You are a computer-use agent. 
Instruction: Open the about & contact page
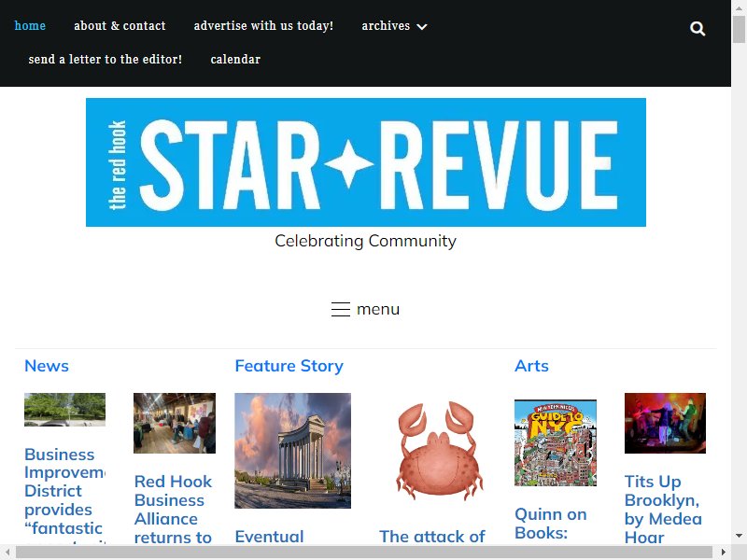pyautogui.click(x=120, y=26)
